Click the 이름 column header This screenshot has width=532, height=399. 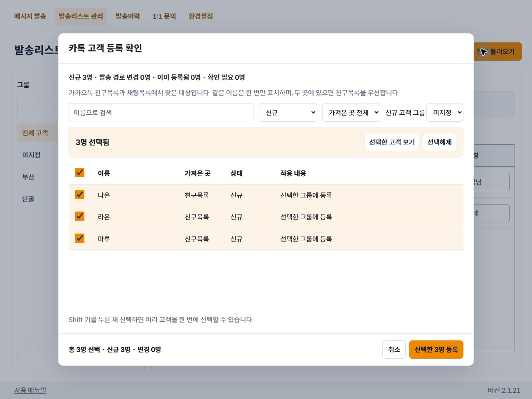point(104,173)
